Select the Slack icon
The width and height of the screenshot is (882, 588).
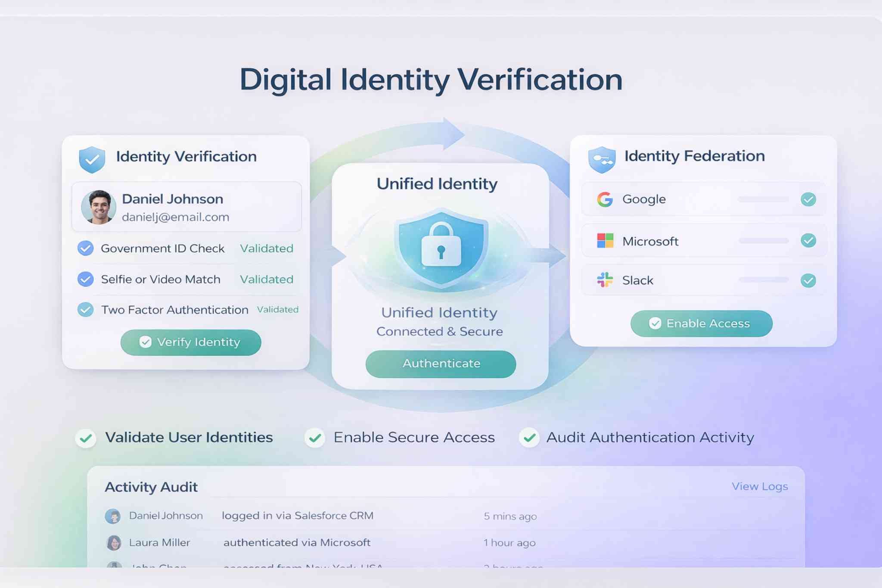point(605,280)
